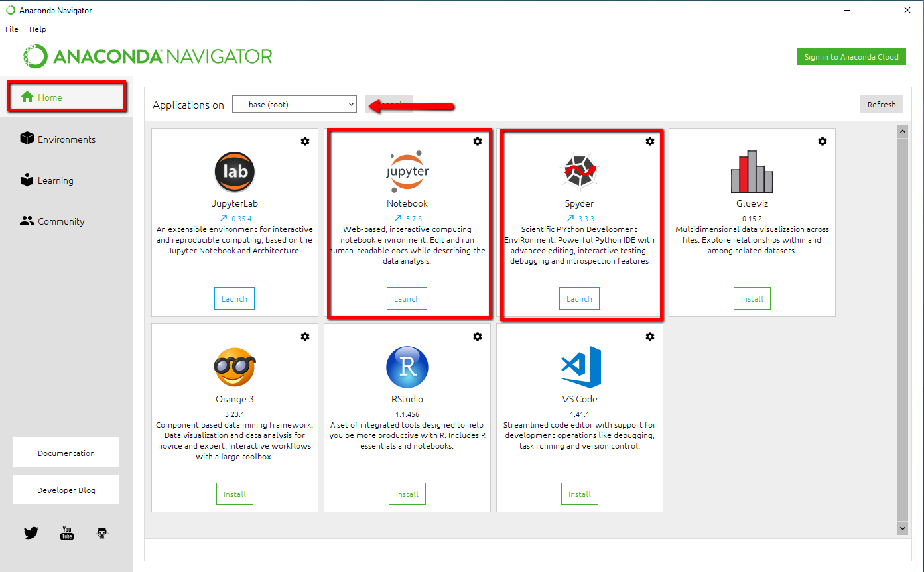Launch Spyder IDE
This screenshot has width=924, height=572.
point(579,299)
